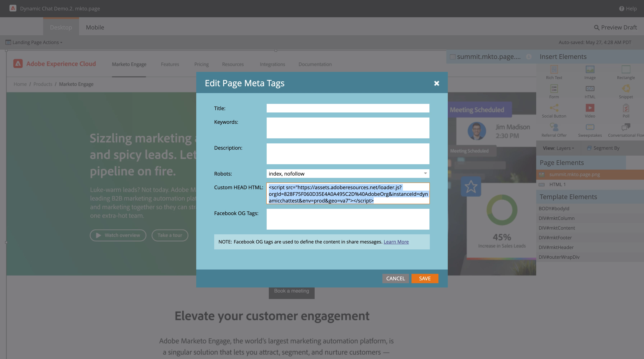This screenshot has width=644, height=359.
Task: Click the Video element icon
Action: [x=590, y=108]
